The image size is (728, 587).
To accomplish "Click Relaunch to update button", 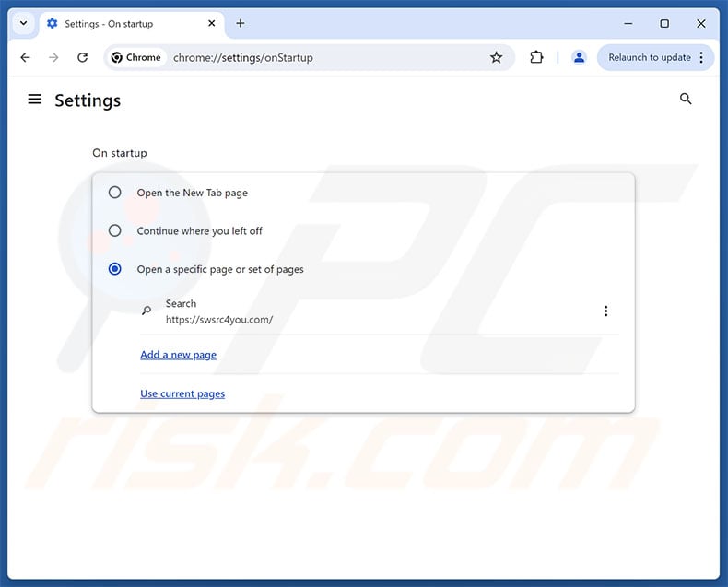I will 649,57.
